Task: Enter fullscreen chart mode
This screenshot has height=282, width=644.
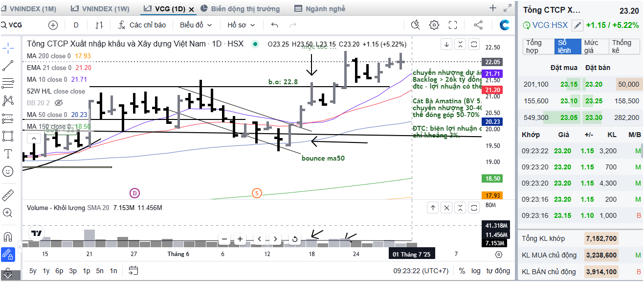Action: pyautogui.click(x=453, y=25)
